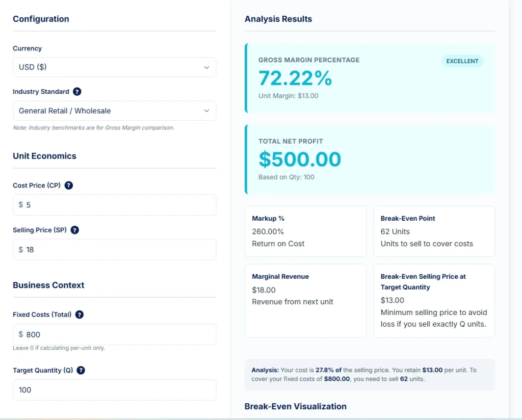Viewport: 522px width, 420px height.
Task: Expand the General Retail / Wholesale dropdown
Action: click(x=114, y=111)
